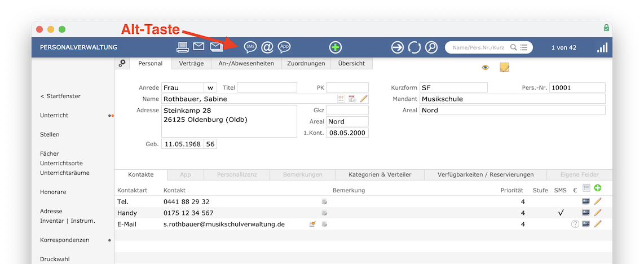Click the Geb. date field 11.05.1968
The image size is (644, 264).
(x=183, y=144)
